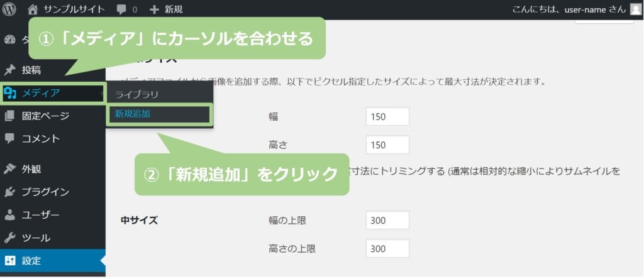Click the コメント bubble icon in sidebar

9,138
